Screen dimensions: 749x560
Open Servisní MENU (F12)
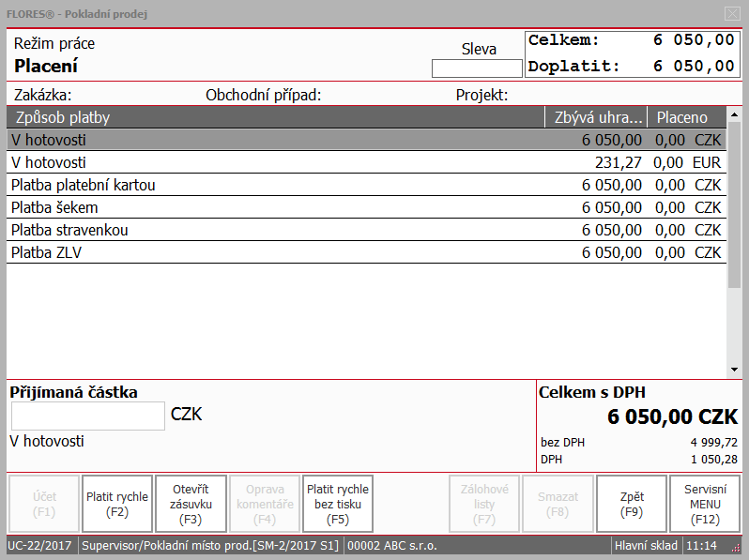[705, 504]
